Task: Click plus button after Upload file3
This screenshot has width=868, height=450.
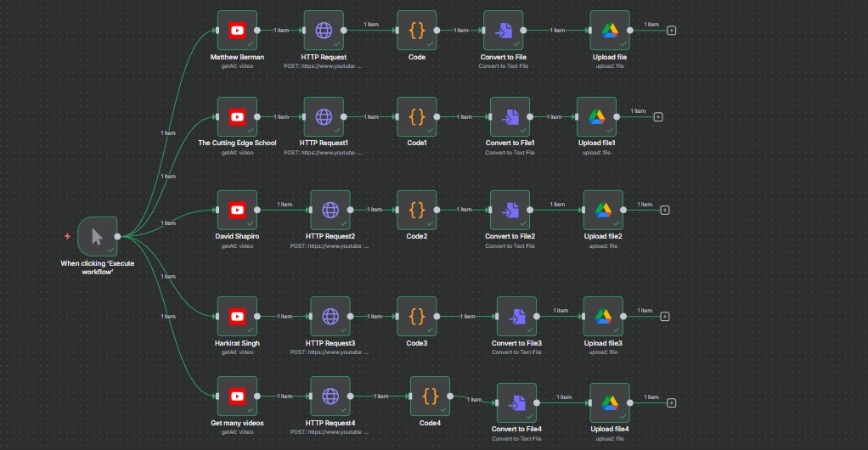Action: point(665,317)
